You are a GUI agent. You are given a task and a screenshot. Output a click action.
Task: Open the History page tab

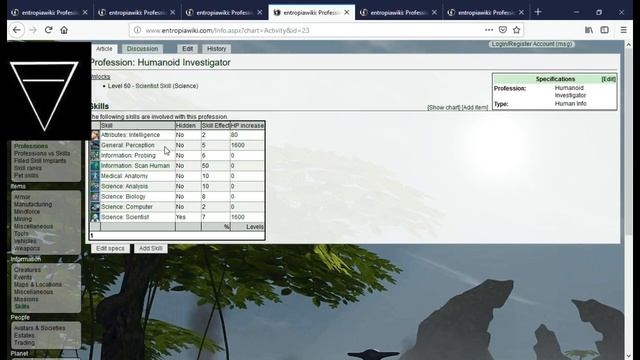pos(216,49)
